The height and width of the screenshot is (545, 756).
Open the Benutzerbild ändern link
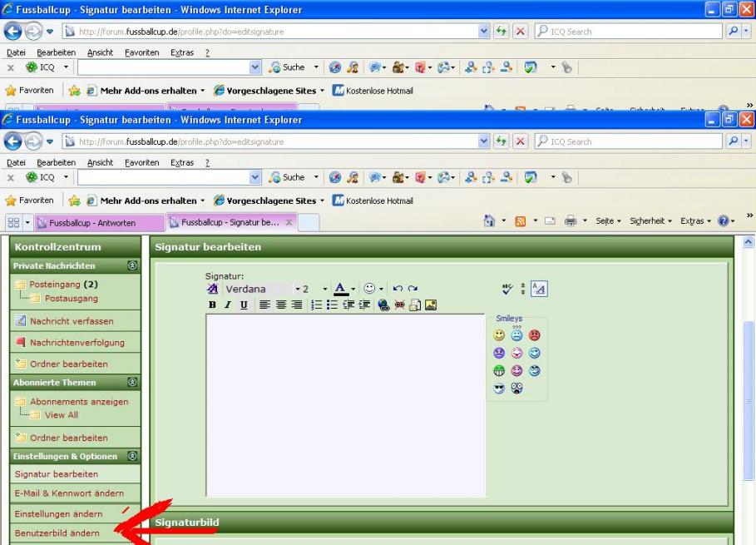coord(57,533)
